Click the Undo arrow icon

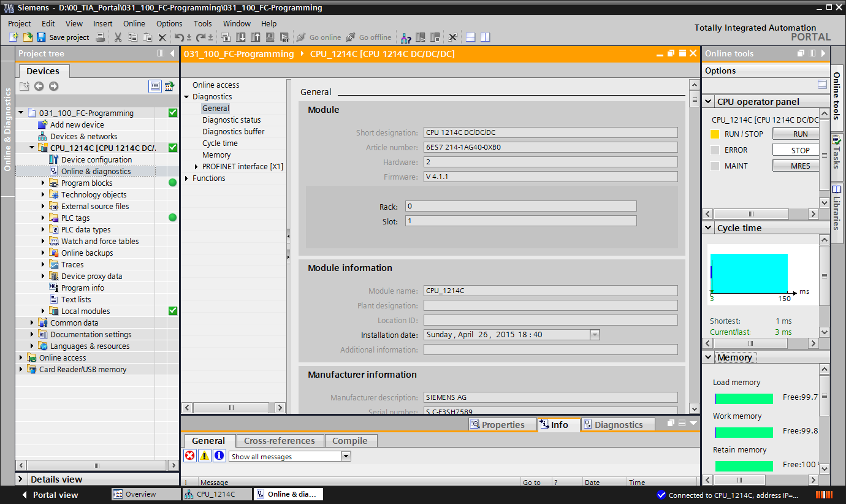[x=179, y=37]
